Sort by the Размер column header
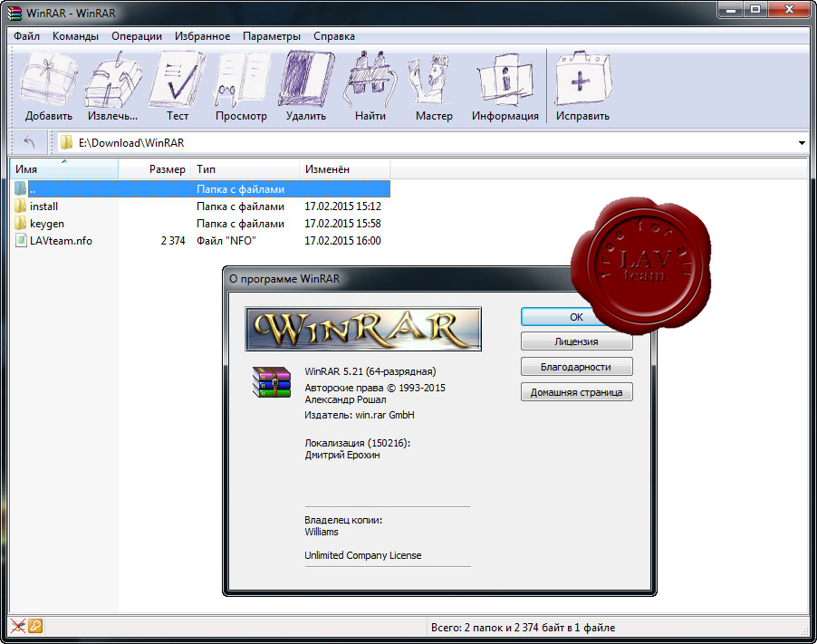The height and width of the screenshot is (644, 817). pyautogui.click(x=154, y=168)
